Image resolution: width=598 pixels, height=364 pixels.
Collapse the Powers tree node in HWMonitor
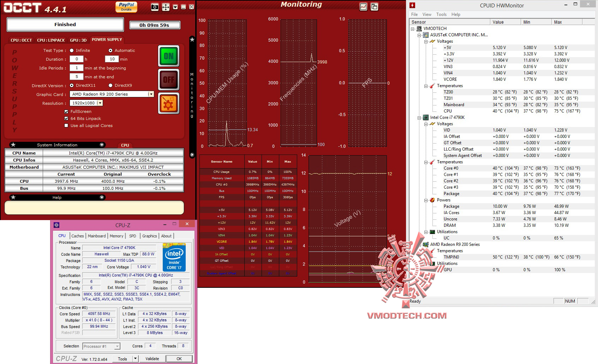point(426,200)
